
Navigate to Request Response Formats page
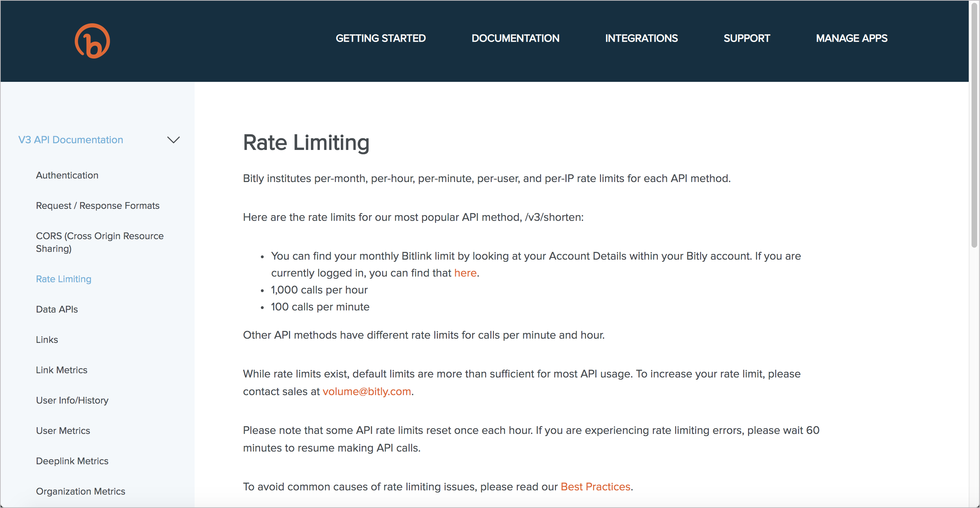(x=98, y=205)
